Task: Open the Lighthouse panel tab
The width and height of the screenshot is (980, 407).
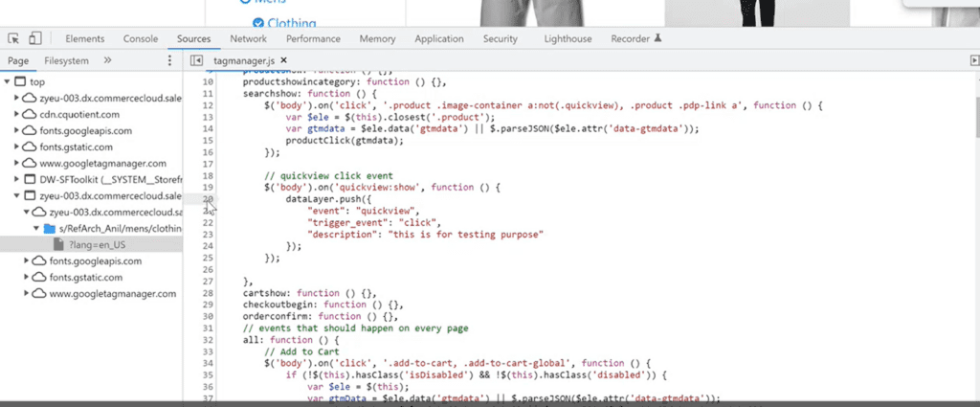Action: 568,39
